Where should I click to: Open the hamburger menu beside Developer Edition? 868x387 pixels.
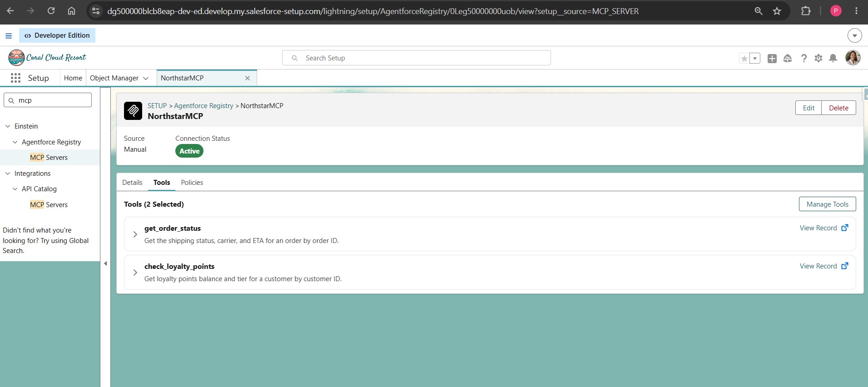click(9, 35)
